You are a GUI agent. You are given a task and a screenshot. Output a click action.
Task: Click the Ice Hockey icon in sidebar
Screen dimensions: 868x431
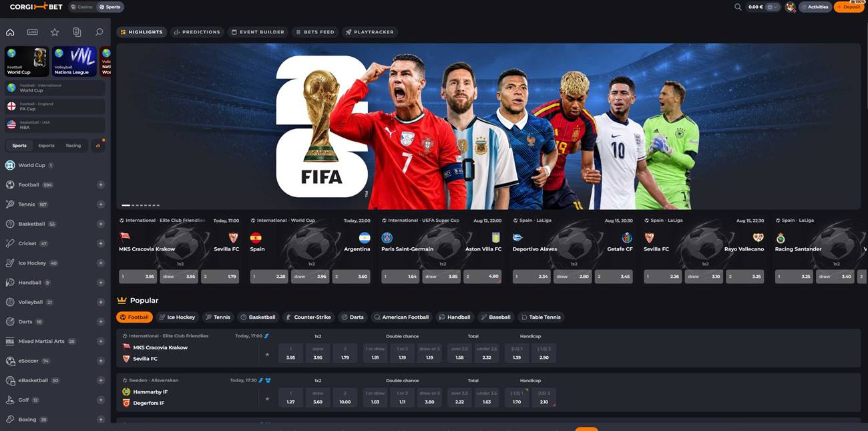coord(10,263)
